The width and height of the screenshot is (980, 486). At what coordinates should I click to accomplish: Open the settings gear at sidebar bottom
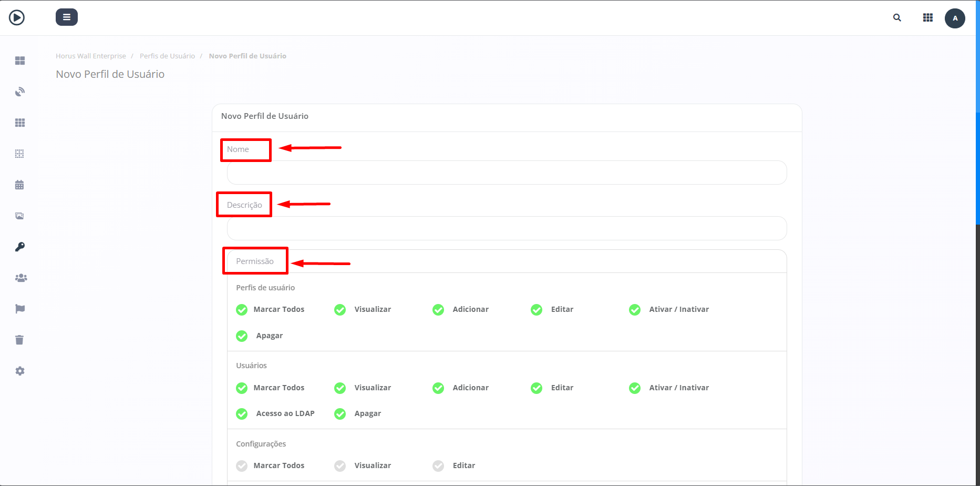click(x=19, y=371)
